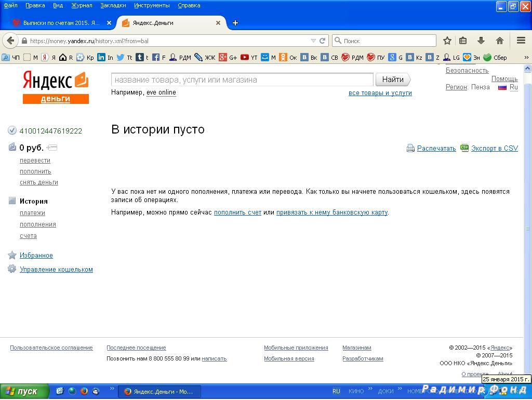532x400 pixels.
Task: Click the Firefox icon in quick launch
Action: [x=84, y=391]
